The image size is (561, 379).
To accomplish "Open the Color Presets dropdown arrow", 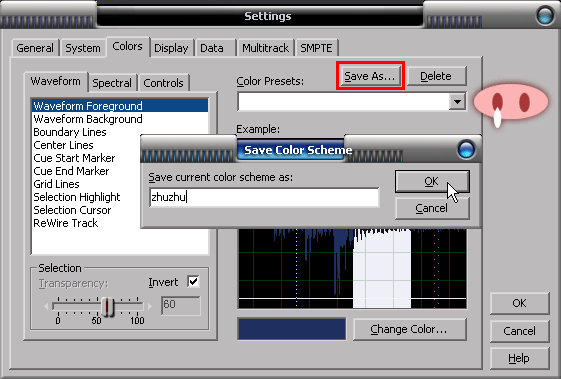I will coord(457,102).
